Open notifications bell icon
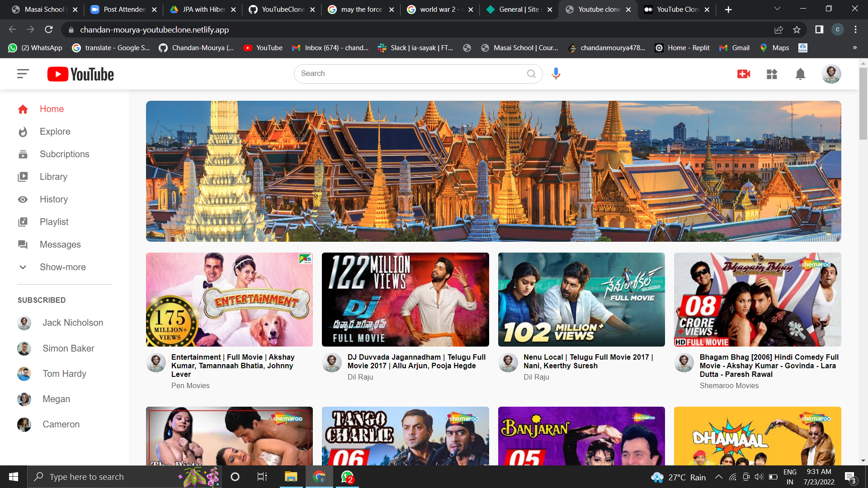868x488 pixels. coord(800,74)
